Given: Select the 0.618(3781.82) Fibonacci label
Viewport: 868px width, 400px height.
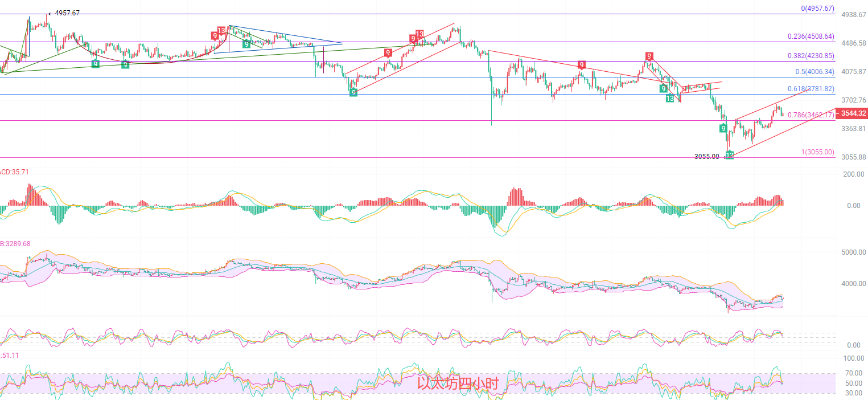Looking at the screenshot, I should 811,89.
